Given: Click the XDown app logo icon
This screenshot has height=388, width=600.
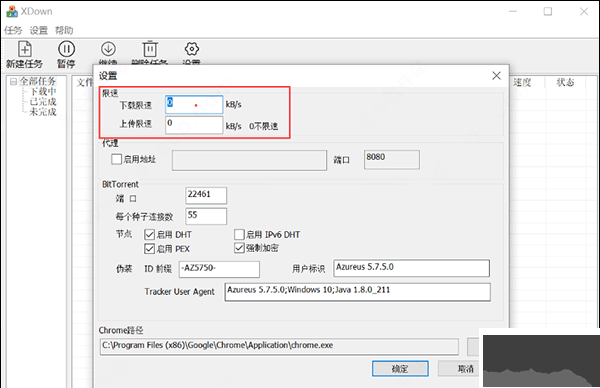Looking at the screenshot, I should [12, 11].
